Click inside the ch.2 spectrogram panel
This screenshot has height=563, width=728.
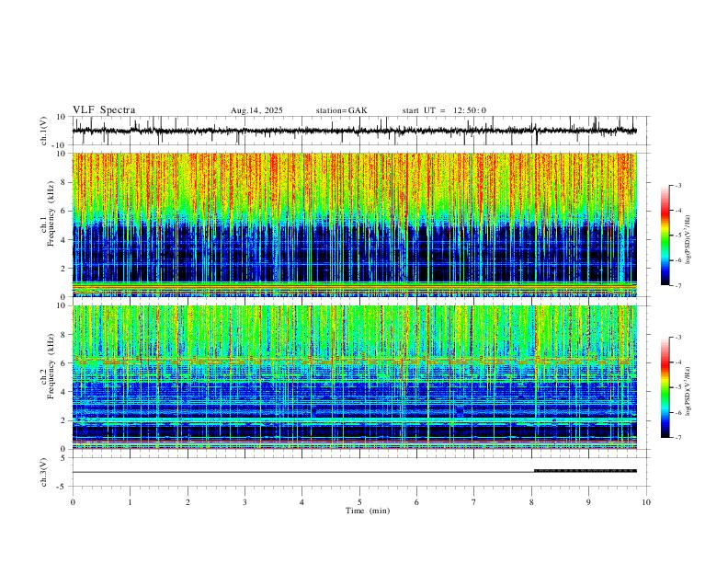(355, 377)
